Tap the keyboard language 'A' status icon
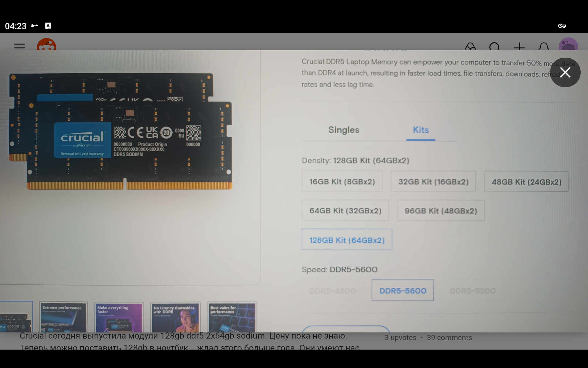 tap(48, 26)
